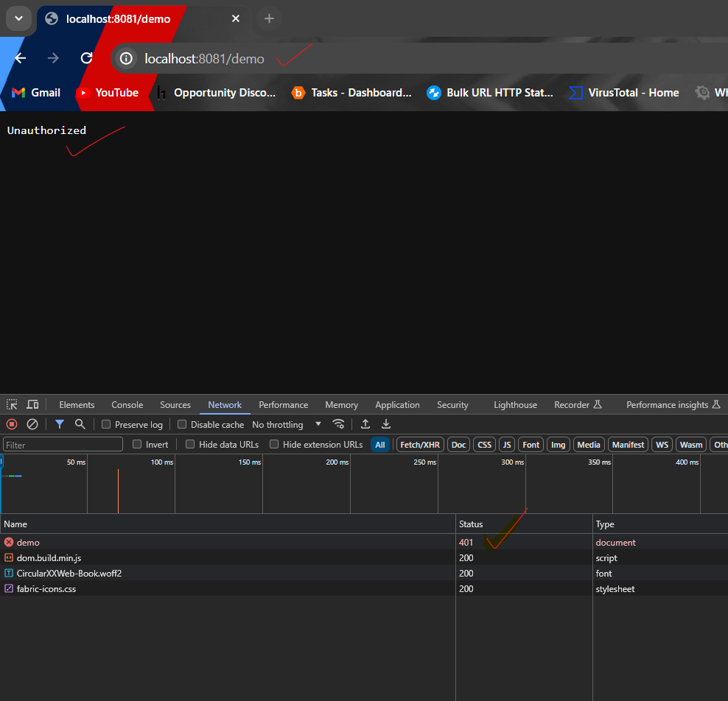
Task: Reload the current page
Action: [87, 58]
